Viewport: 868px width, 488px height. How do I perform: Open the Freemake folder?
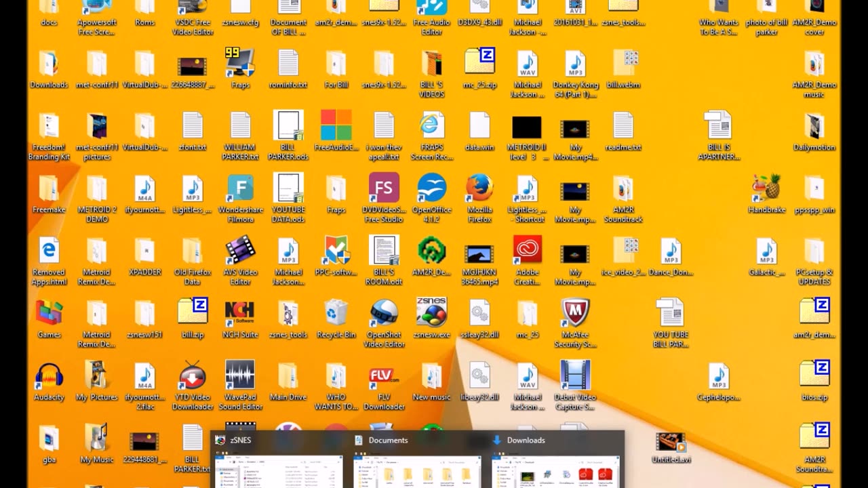click(49, 189)
